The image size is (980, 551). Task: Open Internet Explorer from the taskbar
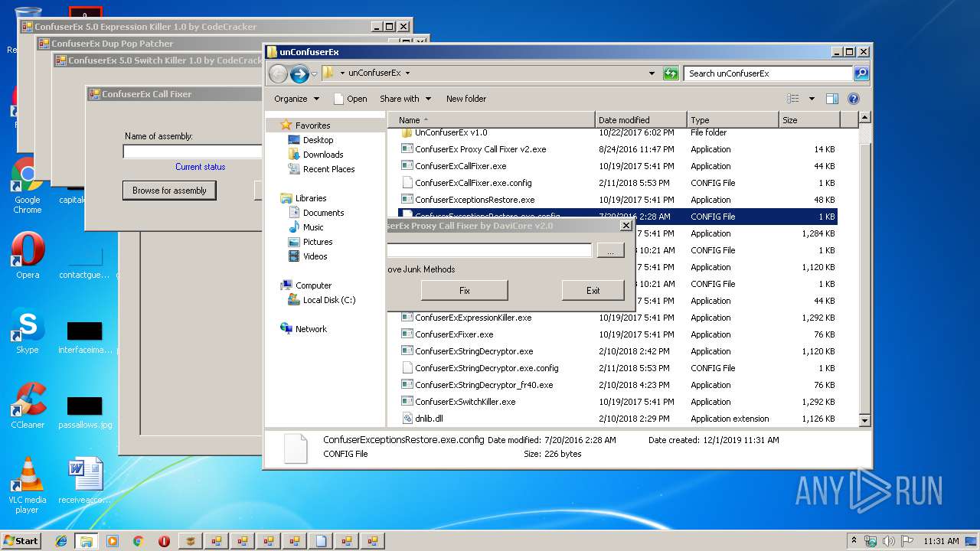[x=61, y=541]
